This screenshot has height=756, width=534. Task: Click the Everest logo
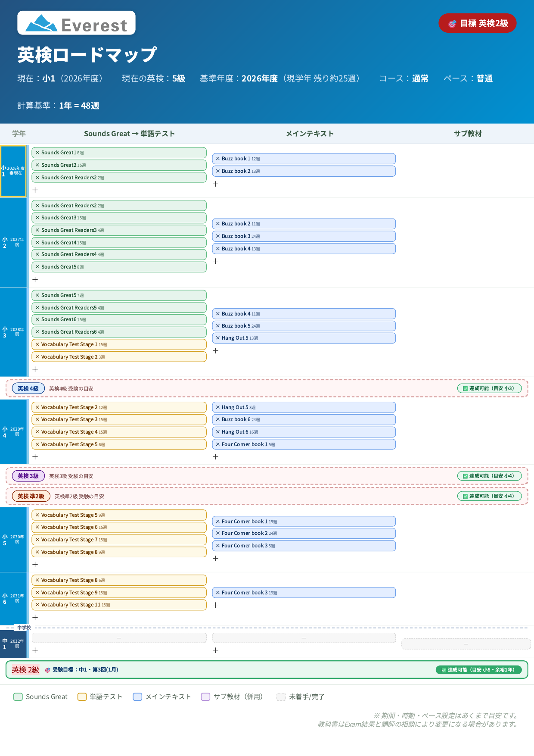(x=77, y=23)
